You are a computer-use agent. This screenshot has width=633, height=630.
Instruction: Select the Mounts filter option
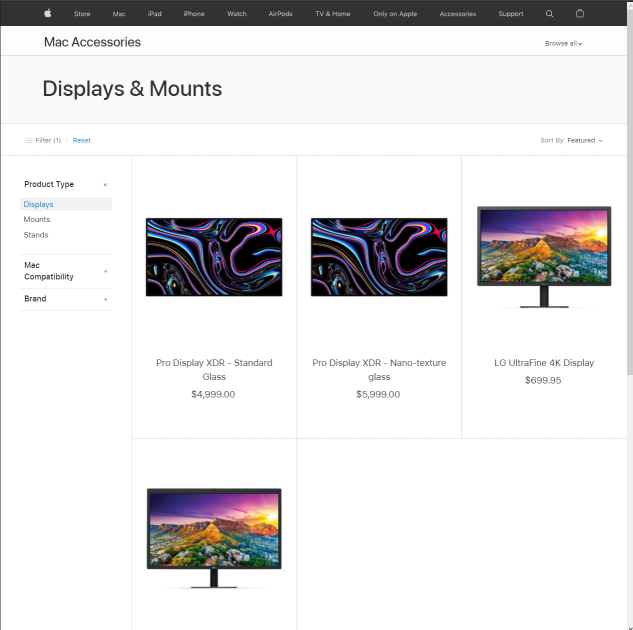tap(37, 219)
